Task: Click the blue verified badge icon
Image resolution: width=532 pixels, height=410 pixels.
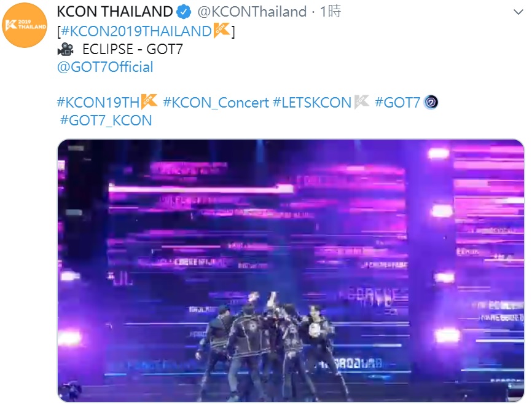Action: click(x=184, y=12)
